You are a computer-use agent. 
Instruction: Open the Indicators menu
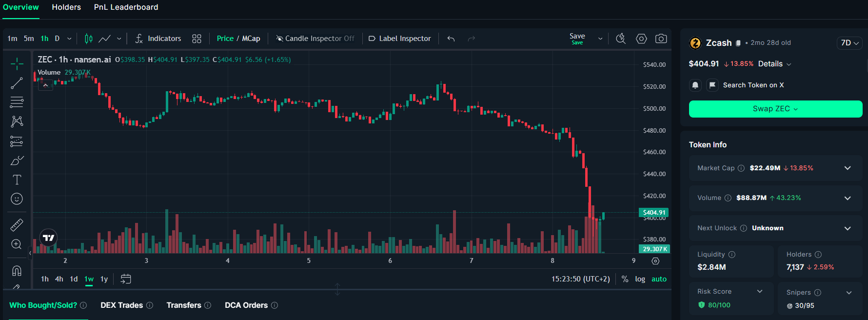pos(158,39)
